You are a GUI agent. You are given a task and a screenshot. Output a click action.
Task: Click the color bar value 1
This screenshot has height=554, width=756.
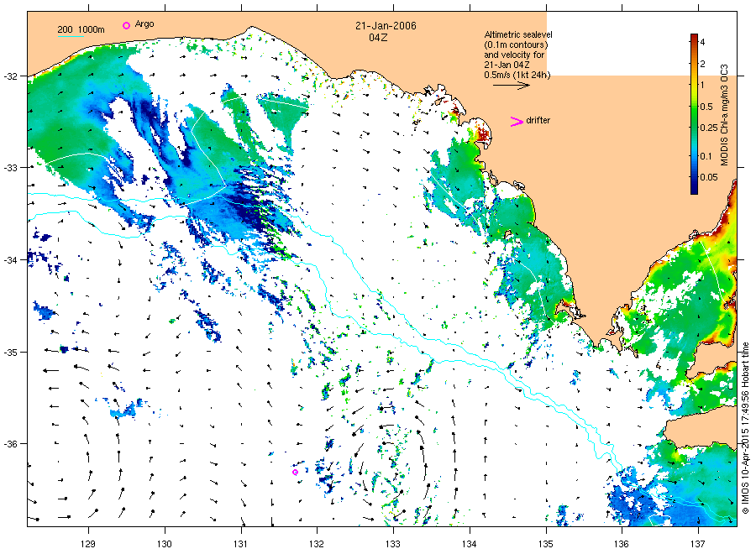(702, 86)
